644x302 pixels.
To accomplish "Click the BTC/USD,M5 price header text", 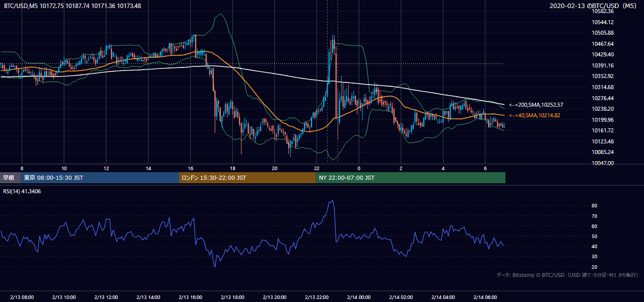I will click(73, 6).
